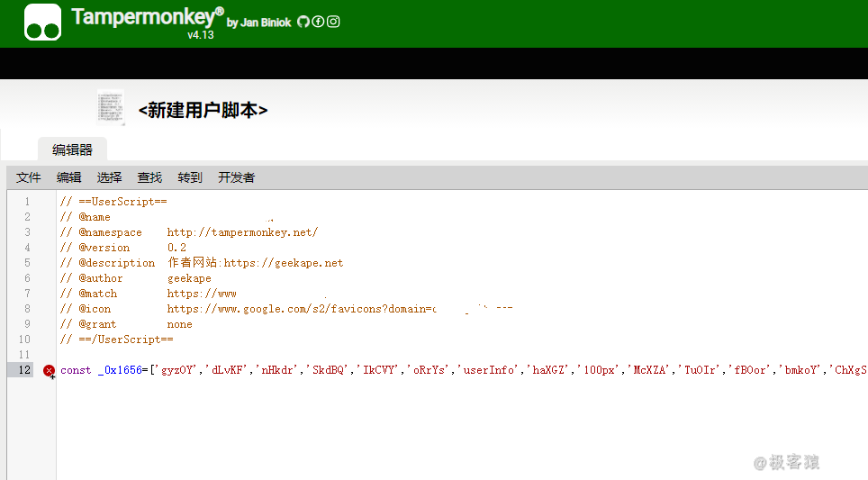Open the Facebook icon link

(x=318, y=22)
